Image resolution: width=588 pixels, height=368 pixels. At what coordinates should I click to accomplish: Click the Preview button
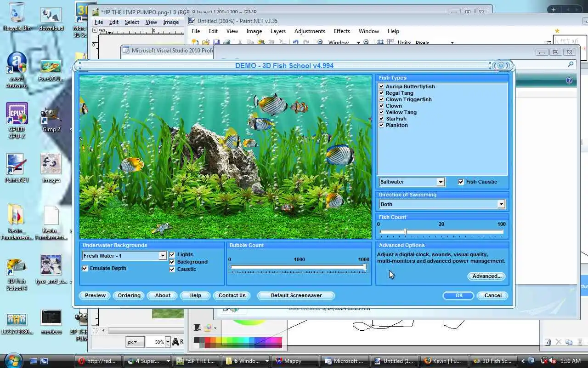click(95, 295)
